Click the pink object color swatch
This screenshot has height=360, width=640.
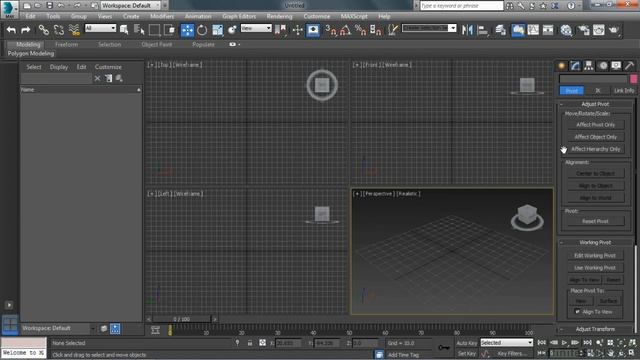click(x=633, y=79)
